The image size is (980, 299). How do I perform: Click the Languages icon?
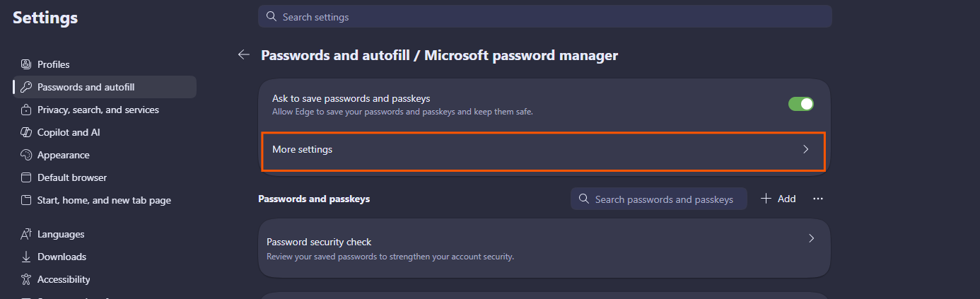(26, 234)
